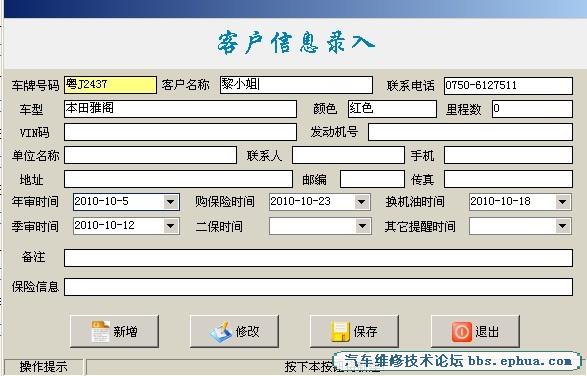The width and height of the screenshot is (587, 376).
Task: Click the 保险信息 text field
Action: (x=318, y=287)
